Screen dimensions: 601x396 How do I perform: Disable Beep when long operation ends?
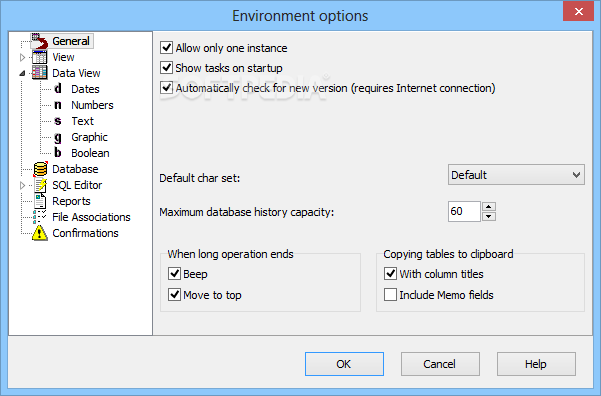[174, 274]
